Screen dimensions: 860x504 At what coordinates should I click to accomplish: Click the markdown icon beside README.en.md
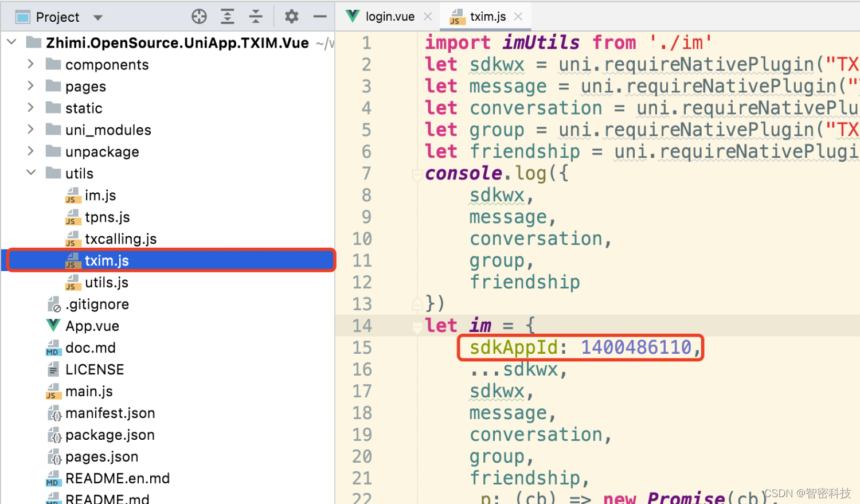pos(53,479)
